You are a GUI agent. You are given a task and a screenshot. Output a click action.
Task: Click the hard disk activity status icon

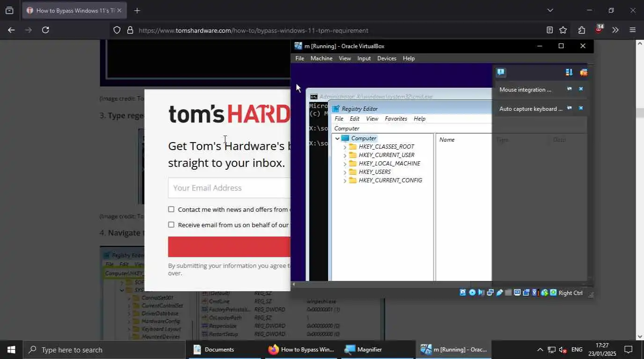point(463,293)
